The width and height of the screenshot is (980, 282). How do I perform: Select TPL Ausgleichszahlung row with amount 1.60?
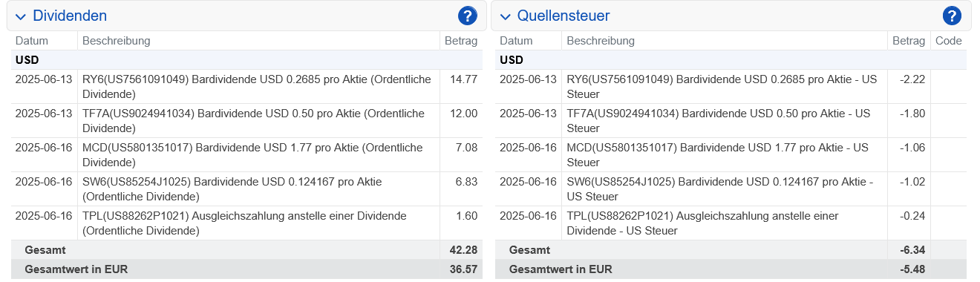point(246,223)
